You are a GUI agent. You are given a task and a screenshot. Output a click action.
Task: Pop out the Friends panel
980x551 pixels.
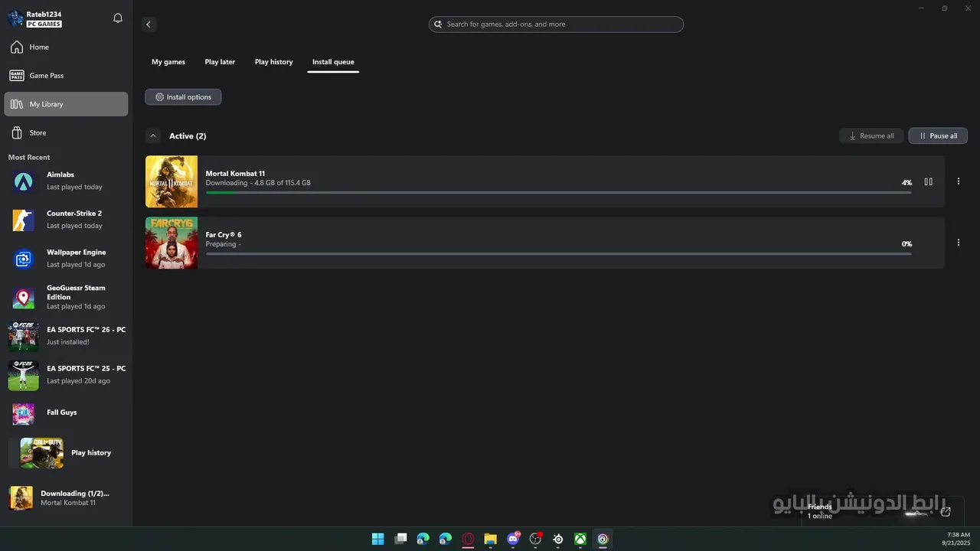point(946,511)
